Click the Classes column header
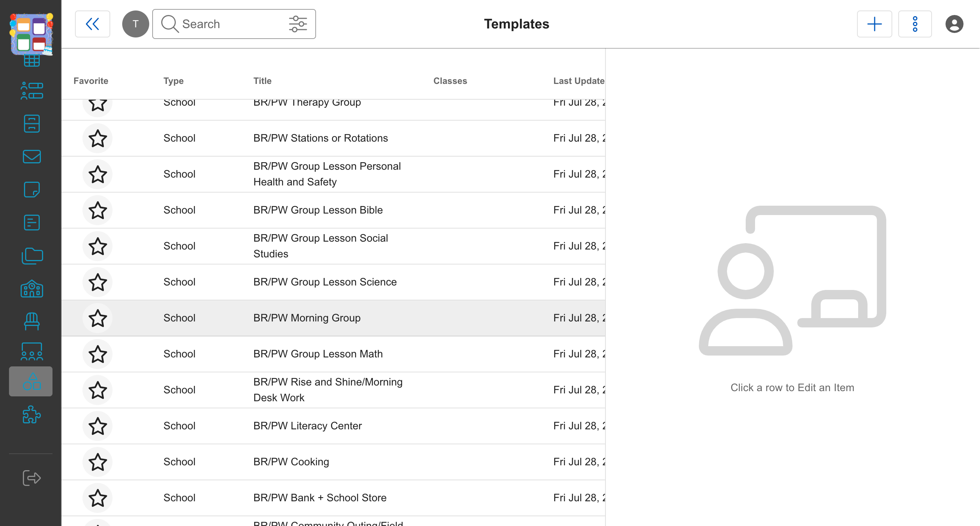The height and width of the screenshot is (526, 980). (x=450, y=81)
